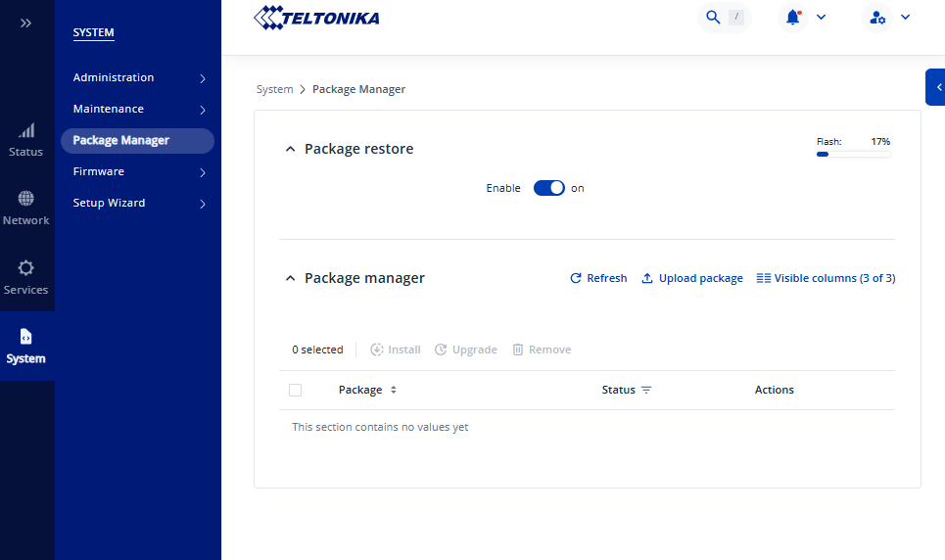Expand the Maintenance submenu
Screen dimensions: 945x560
point(203,110)
